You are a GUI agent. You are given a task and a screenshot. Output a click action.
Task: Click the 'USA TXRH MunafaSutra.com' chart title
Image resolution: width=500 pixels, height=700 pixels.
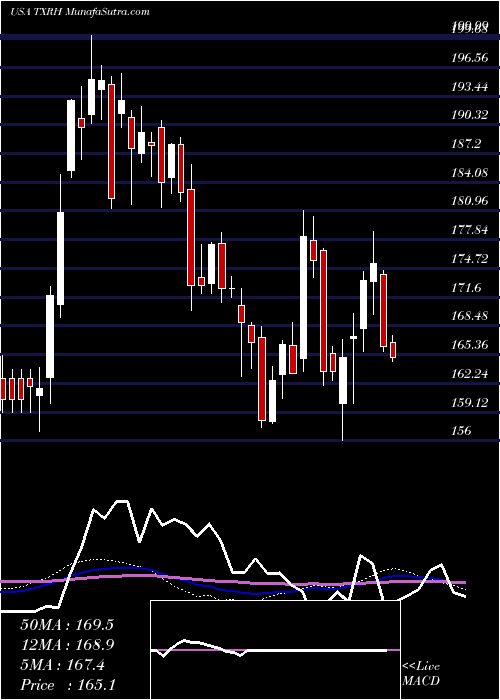[79, 11]
